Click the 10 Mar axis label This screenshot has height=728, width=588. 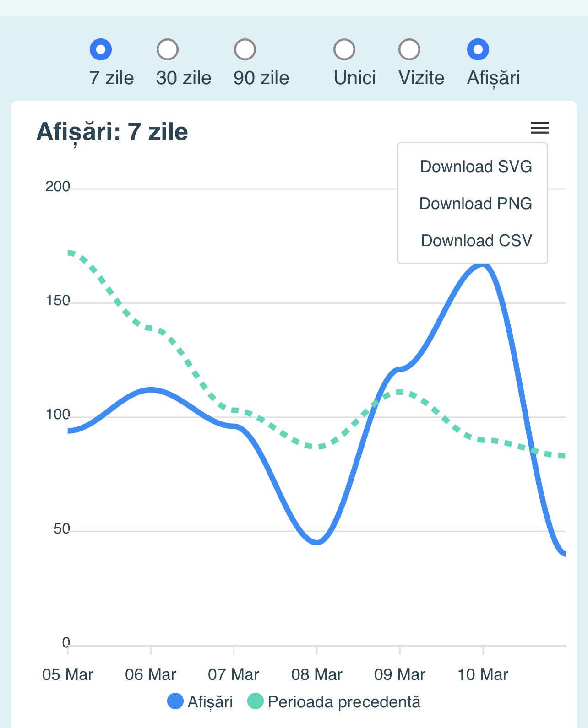click(x=483, y=674)
